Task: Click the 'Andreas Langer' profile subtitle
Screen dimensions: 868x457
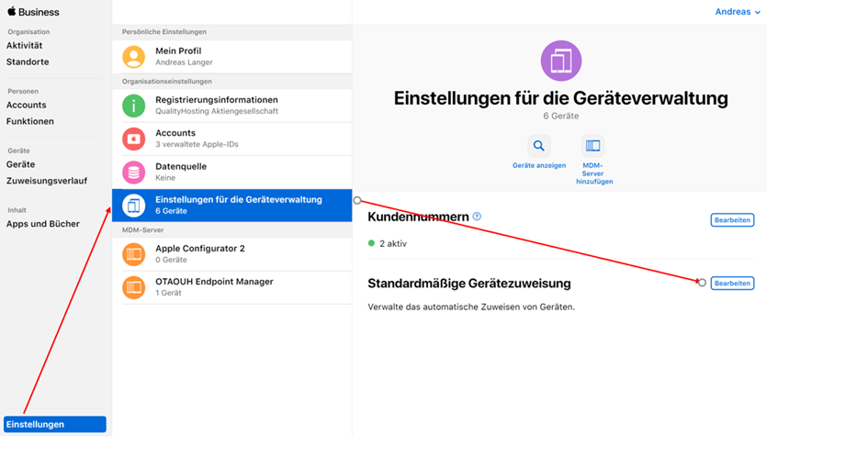Action: pyautogui.click(x=184, y=62)
